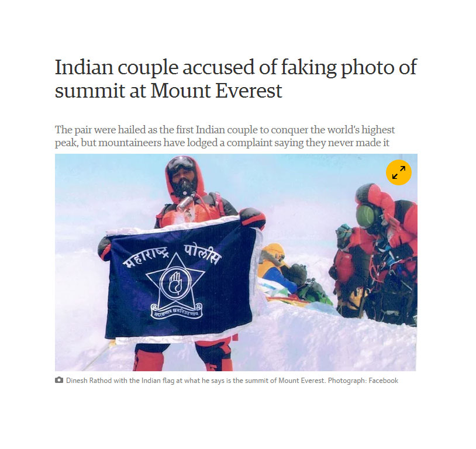Click the words "Mount Everest" in the headline
This screenshot has height=449, width=476.
pyautogui.click(x=216, y=91)
